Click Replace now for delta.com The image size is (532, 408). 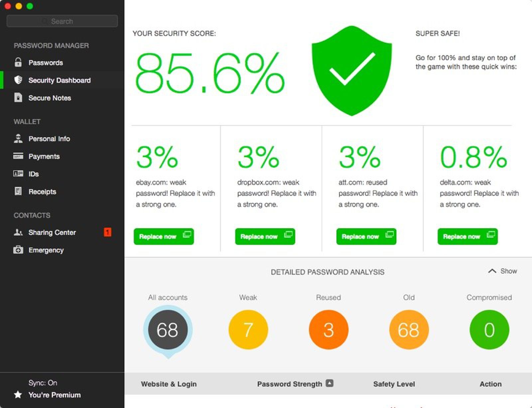click(467, 237)
